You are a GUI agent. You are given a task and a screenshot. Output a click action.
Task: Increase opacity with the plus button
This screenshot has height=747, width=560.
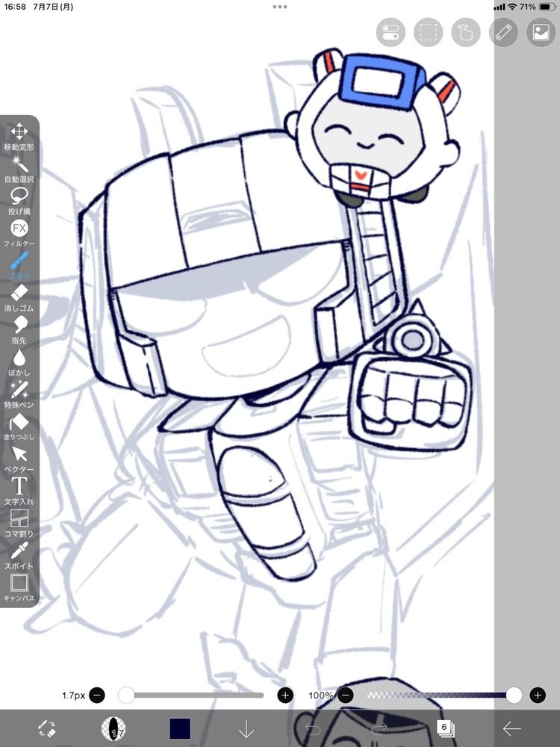[538, 695]
